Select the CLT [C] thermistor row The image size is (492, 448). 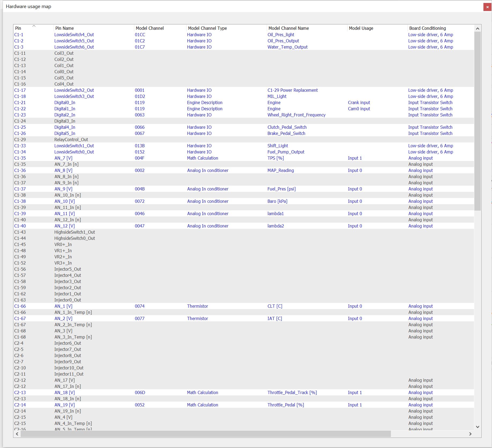point(275,306)
